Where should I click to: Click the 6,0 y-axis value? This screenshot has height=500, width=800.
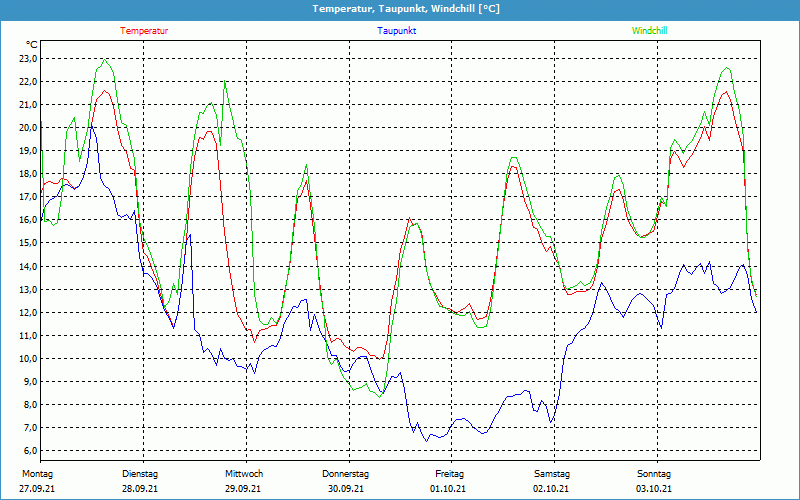pyautogui.click(x=30, y=450)
